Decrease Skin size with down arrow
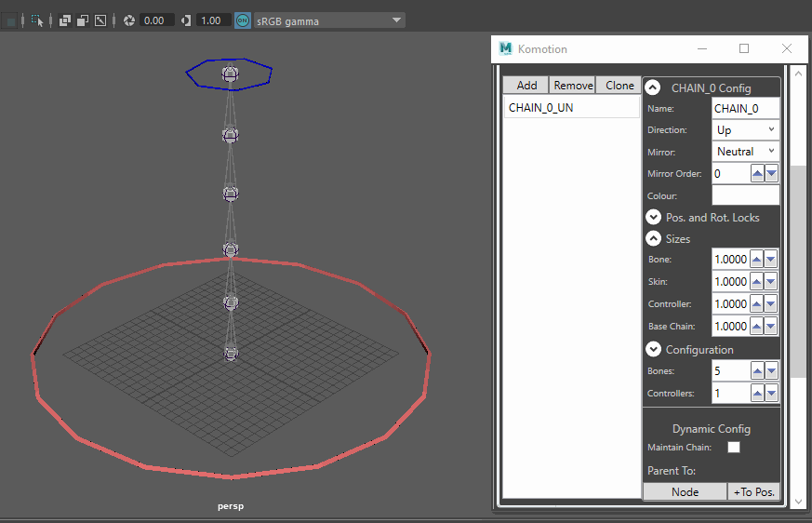 click(770, 281)
